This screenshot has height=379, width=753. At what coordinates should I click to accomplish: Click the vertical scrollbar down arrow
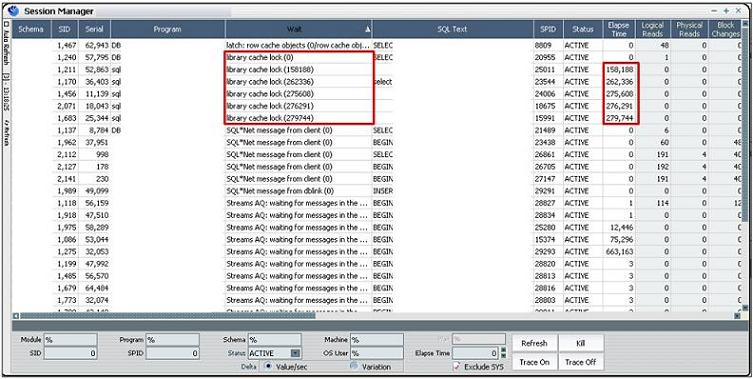click(745, 307)
